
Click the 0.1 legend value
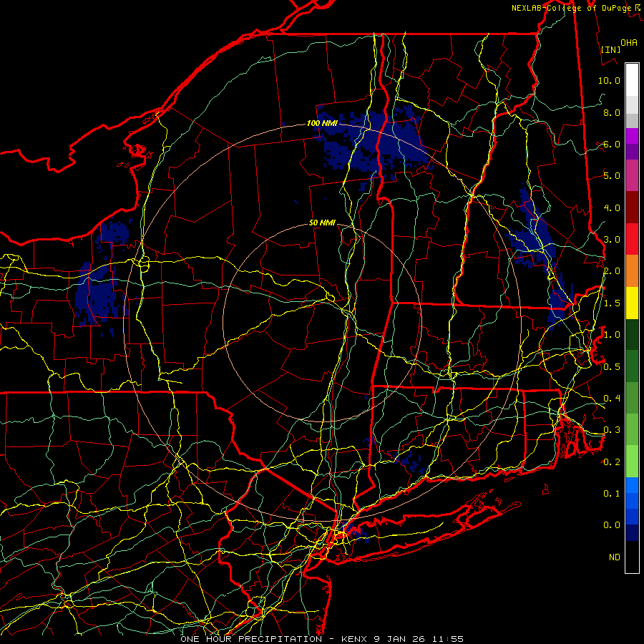tap(611, 494)
